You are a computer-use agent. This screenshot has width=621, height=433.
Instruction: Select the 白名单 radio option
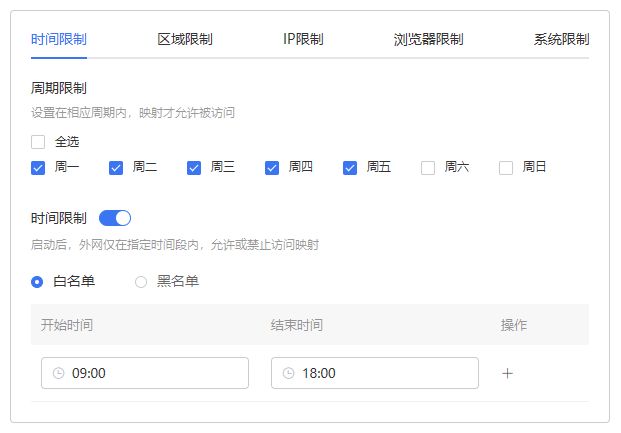click(x=37, y=282)
